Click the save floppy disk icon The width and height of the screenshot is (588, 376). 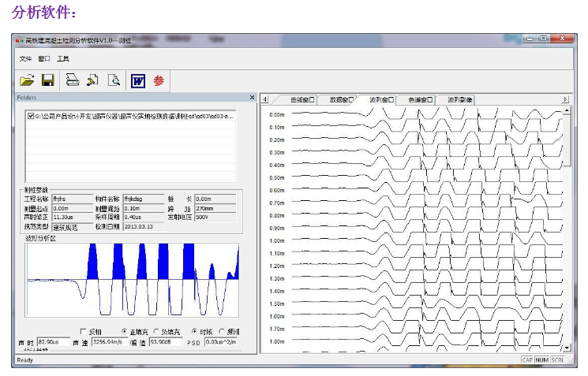coord(47,80)
